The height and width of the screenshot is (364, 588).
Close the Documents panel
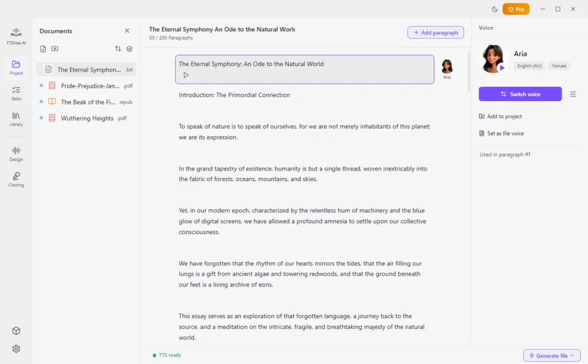127,31
